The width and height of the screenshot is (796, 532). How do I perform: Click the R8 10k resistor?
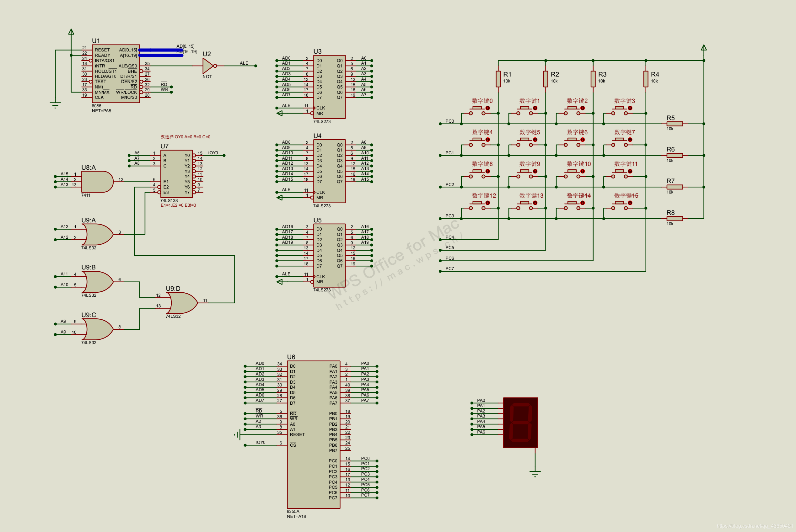point(675,219)
